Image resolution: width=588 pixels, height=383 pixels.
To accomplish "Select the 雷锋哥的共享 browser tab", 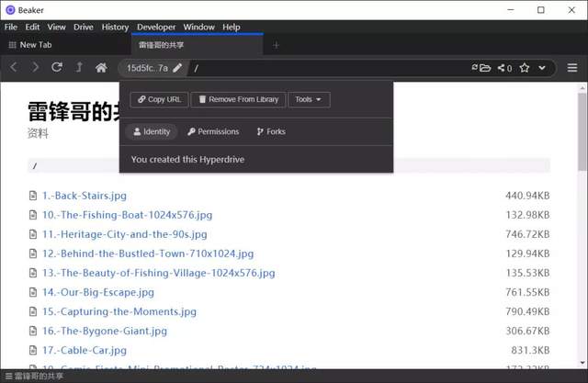I will click(198, 45).
